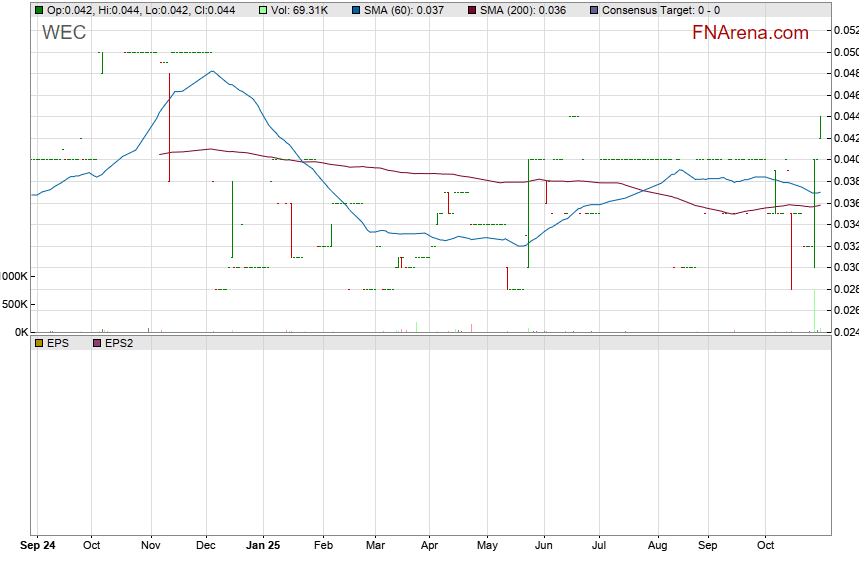The height and width of the screenshot is (566, 859).
Task: Click the green OHLC price legend swatch
Action: click(38, 10)
